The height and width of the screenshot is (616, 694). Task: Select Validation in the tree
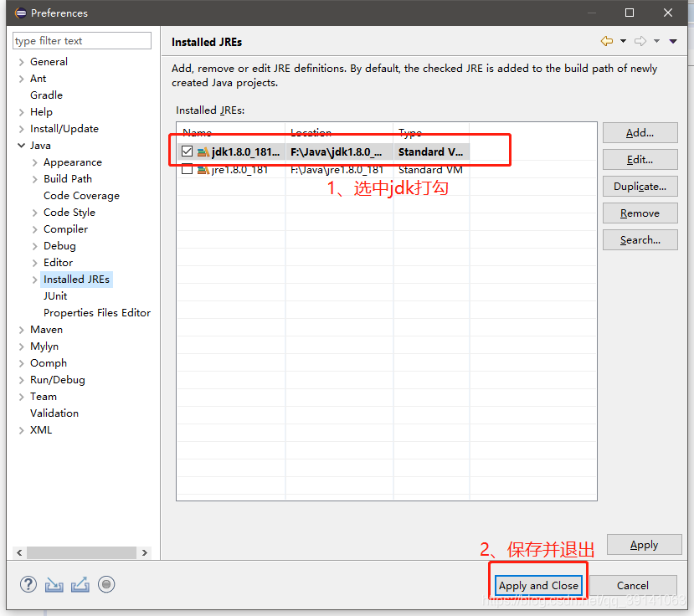pyautogui.click(x=54, y=413)
